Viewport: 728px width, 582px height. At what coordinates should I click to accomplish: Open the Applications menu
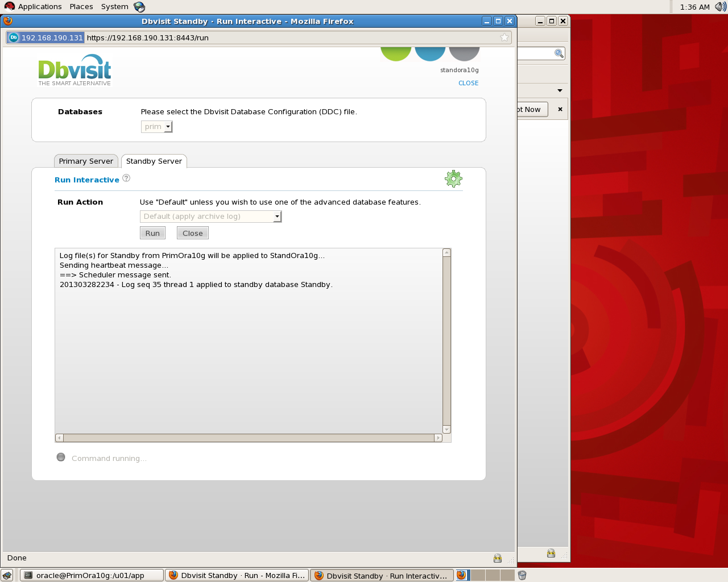click(x=39, y=7)
